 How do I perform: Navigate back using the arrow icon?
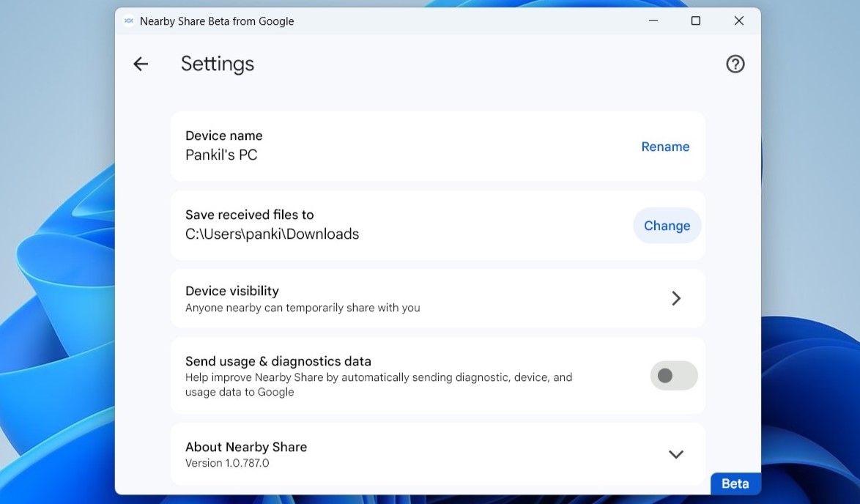[x=141, y=64]
